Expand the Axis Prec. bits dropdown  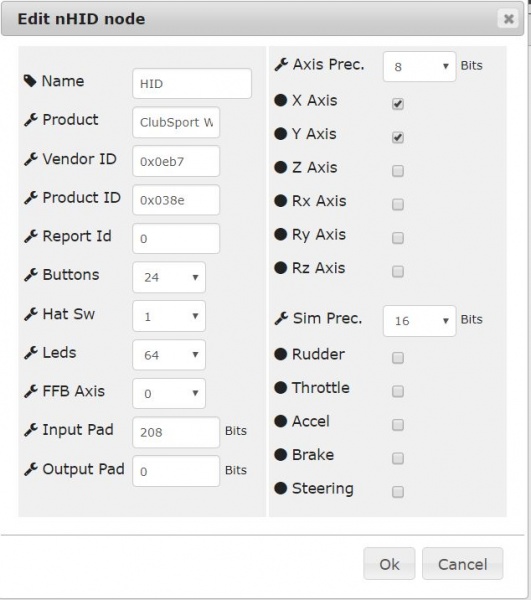(x=419, y=67)
